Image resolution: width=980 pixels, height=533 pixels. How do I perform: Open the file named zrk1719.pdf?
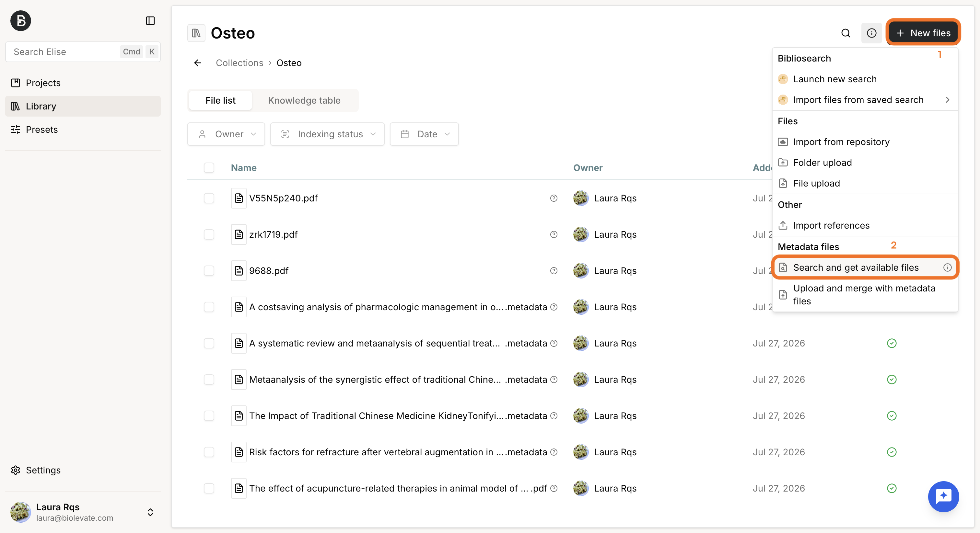[273, 234]
